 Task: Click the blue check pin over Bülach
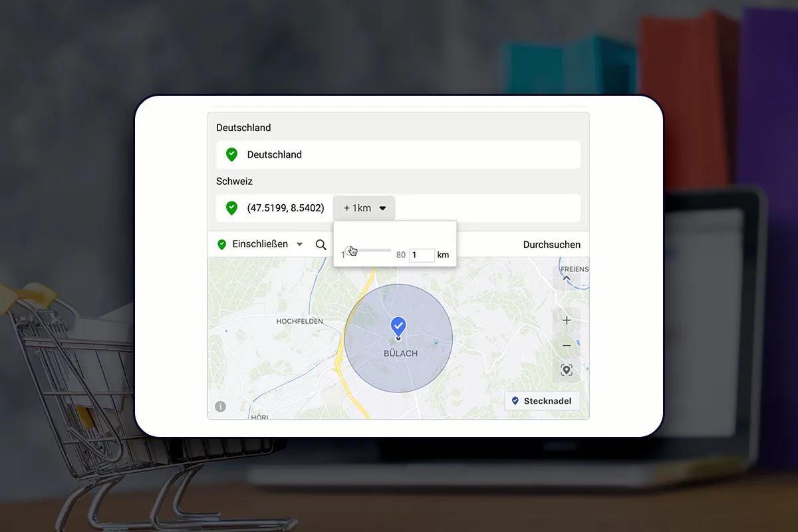pyautogui.click(x=398, y=328)
